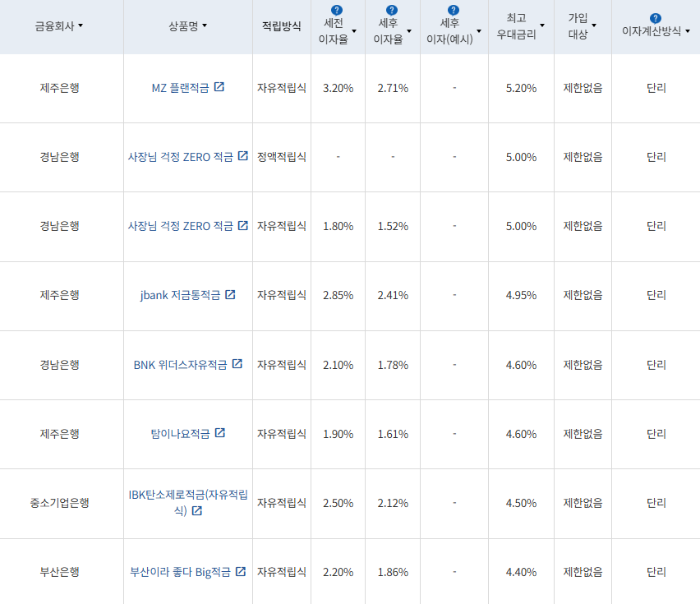Expand the 세전이자율 sort arrow
Viewport: 700px width, 604px height.
click(x=355, y=31)
